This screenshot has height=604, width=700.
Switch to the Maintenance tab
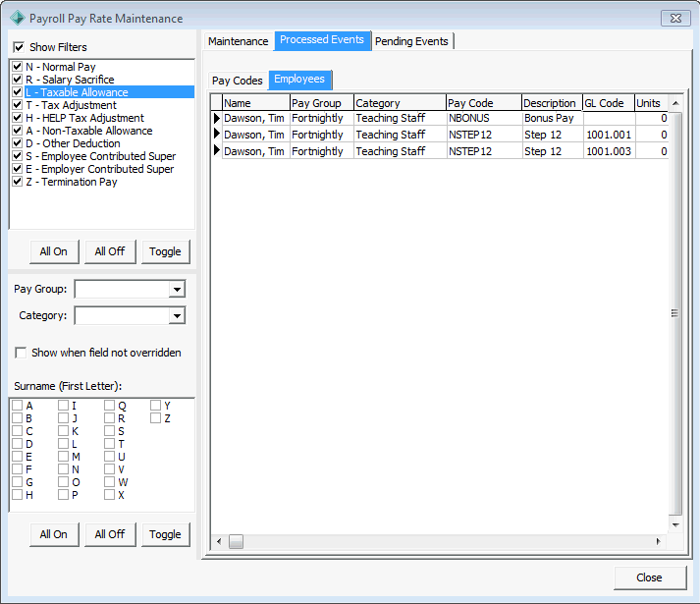(238, 41)
